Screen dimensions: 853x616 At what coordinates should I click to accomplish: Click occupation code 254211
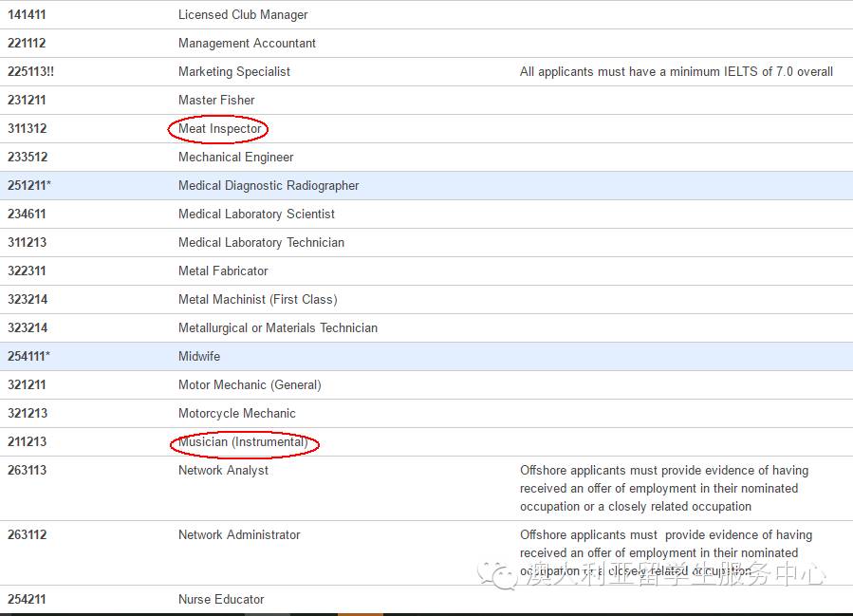pos(27,599)
